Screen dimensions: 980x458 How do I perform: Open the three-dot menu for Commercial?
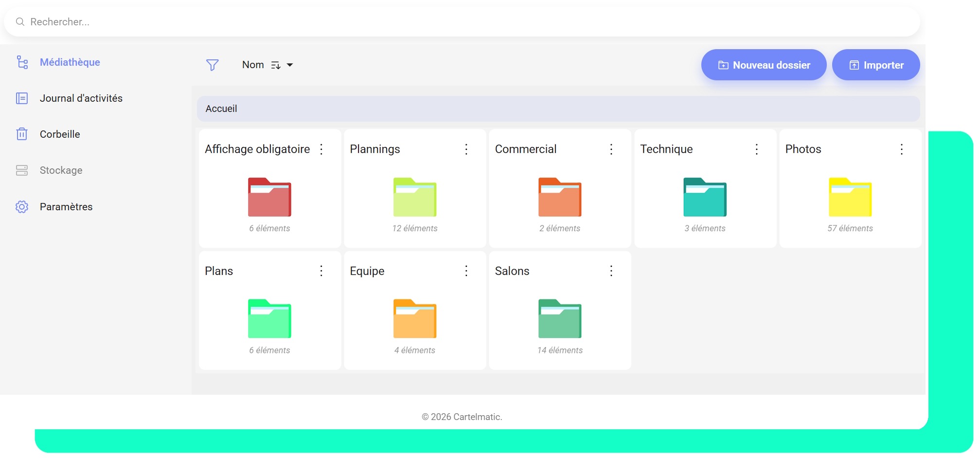pyautogui.click(x=611, y=149)
